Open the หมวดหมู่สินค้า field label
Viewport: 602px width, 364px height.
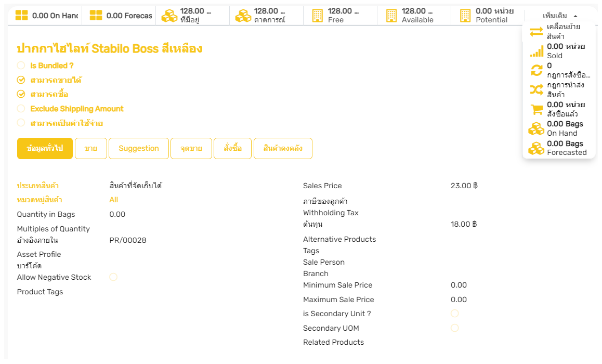pos(40,200)
